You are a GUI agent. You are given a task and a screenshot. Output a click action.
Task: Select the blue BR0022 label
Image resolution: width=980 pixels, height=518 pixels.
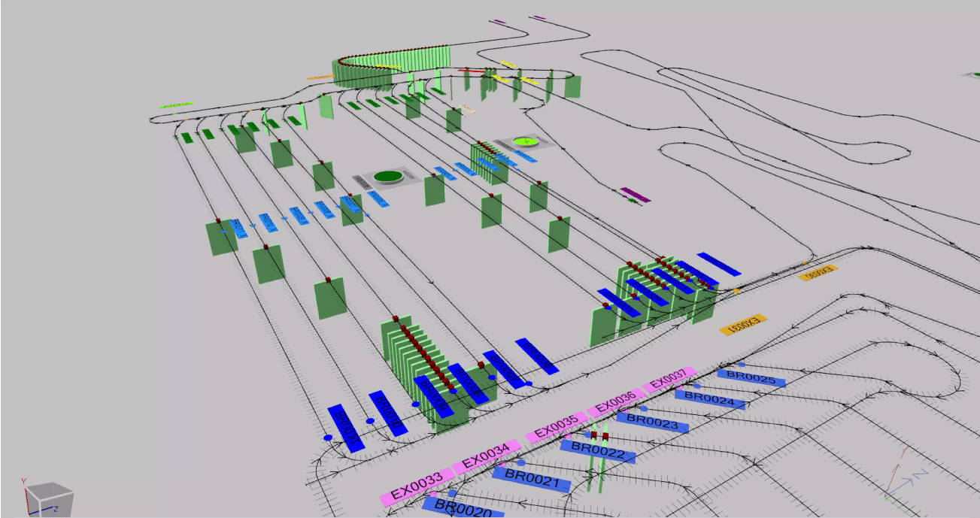pos(597,450)
